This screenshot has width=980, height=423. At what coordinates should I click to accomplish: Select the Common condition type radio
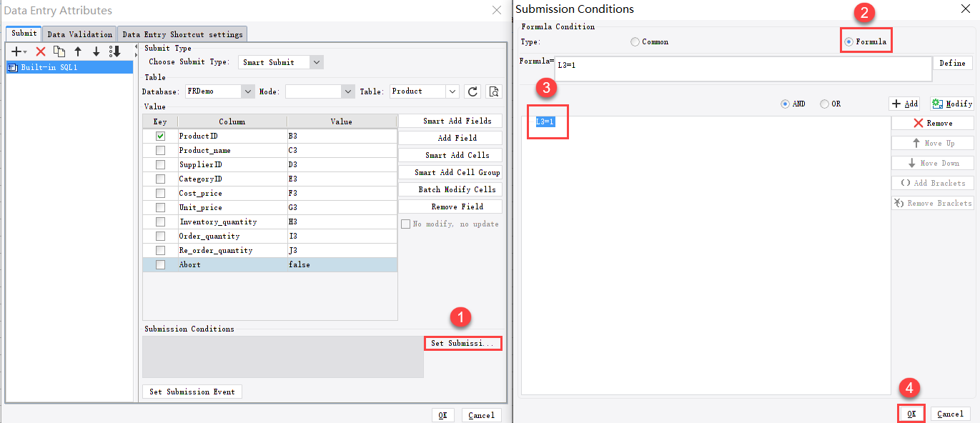(x=634, y=42)
